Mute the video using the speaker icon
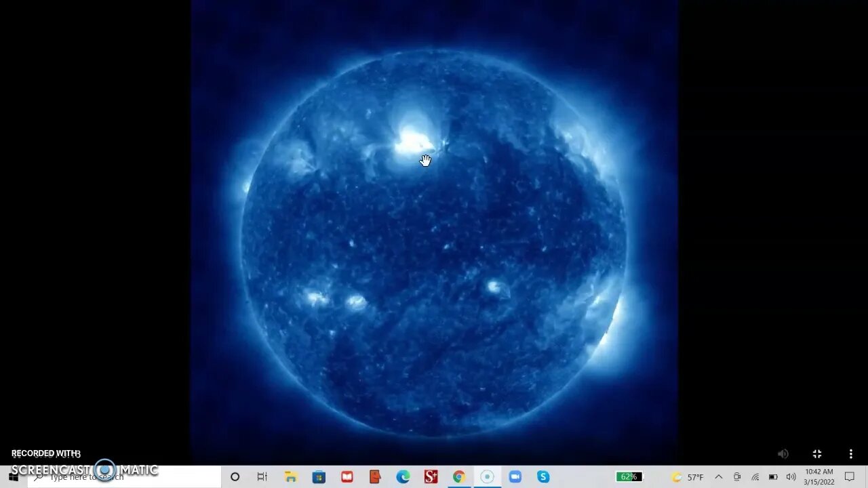The image size is (868, 488). (783, 454)
